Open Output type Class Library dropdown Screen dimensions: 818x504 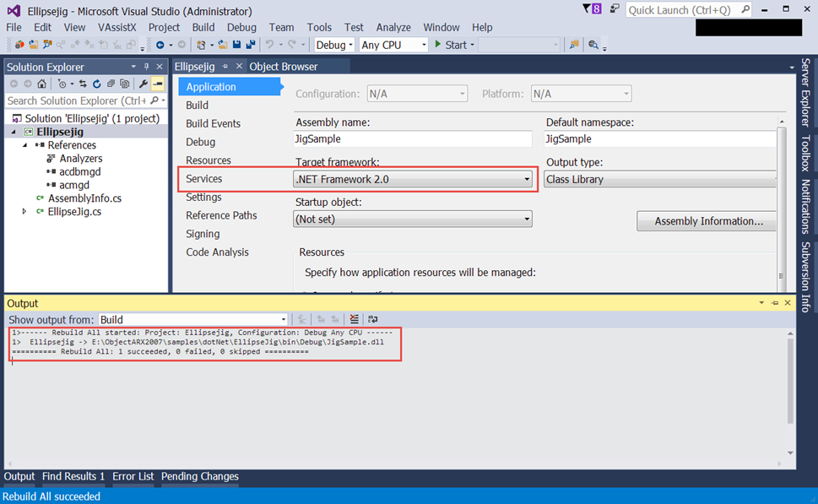point(660,180)
